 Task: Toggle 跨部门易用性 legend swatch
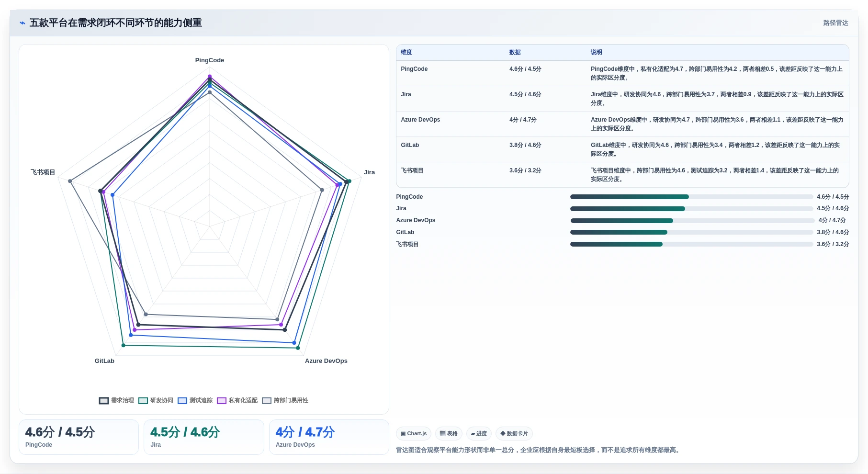pyautogui.click(x=267, y=401)
